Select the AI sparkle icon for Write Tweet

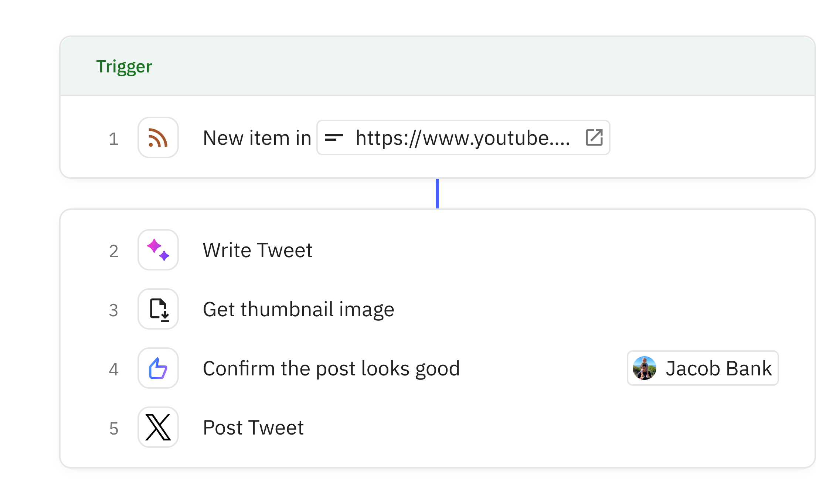[x=158, y=250]
